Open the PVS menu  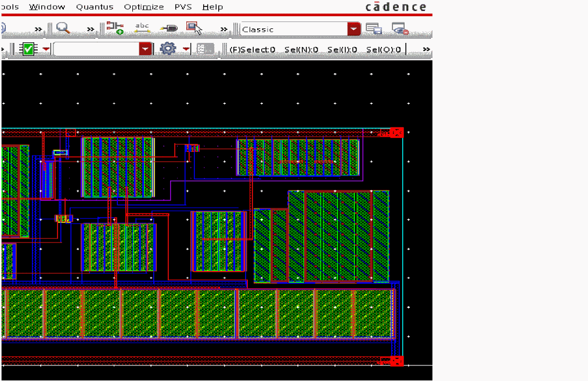pos(183,7)
